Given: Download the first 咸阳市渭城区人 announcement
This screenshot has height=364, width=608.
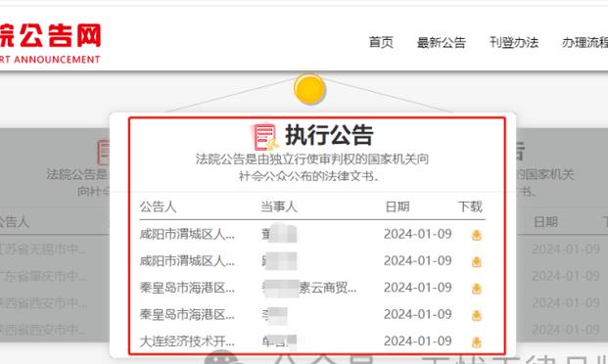Looking at the screenshot, I should click(x=476, y=235).
